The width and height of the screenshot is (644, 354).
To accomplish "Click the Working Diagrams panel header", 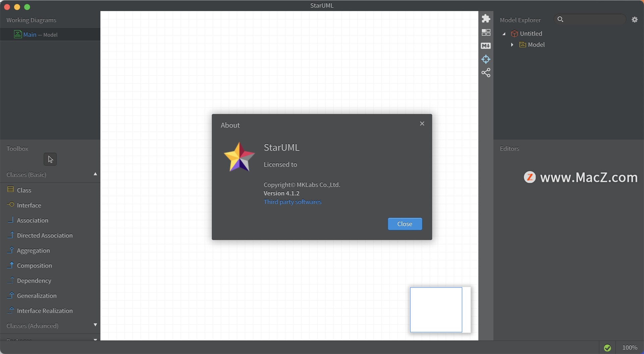I will pyautogui.click(x=32, y=20).
